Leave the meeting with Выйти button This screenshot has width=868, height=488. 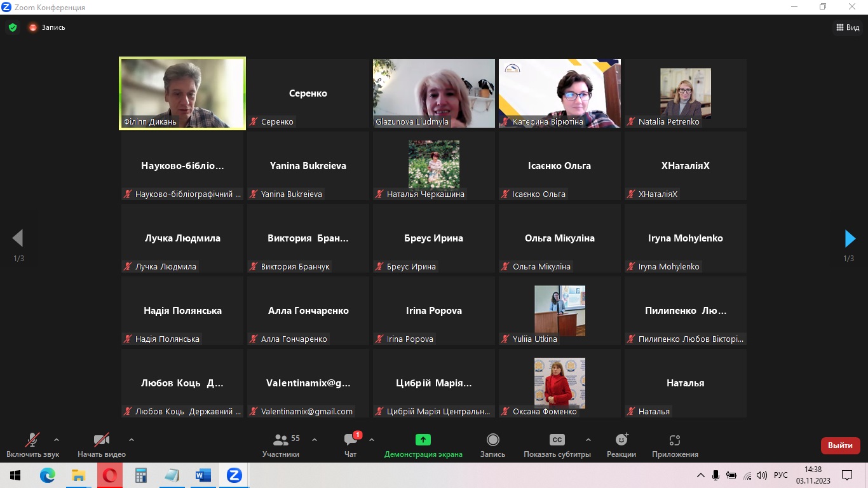(x=840, y=445)
